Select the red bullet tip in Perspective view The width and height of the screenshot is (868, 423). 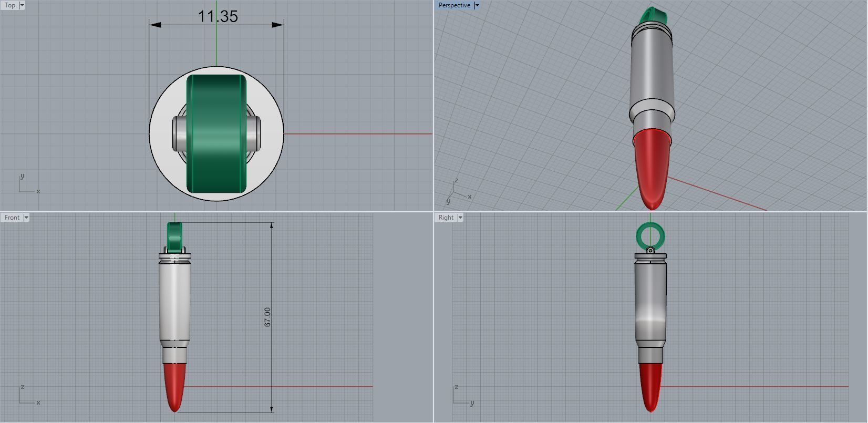pos(652,168)
